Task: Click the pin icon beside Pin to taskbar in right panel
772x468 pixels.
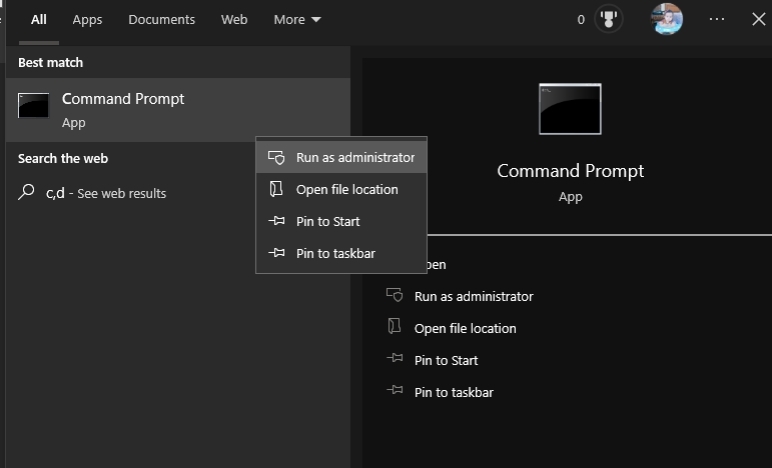Action: (x=394, y=392)
